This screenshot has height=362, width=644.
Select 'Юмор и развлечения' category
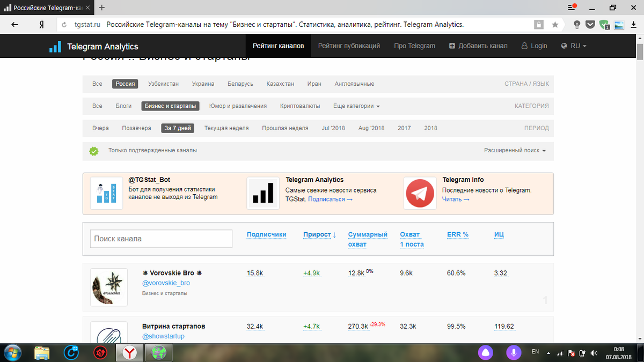(238, 106)
